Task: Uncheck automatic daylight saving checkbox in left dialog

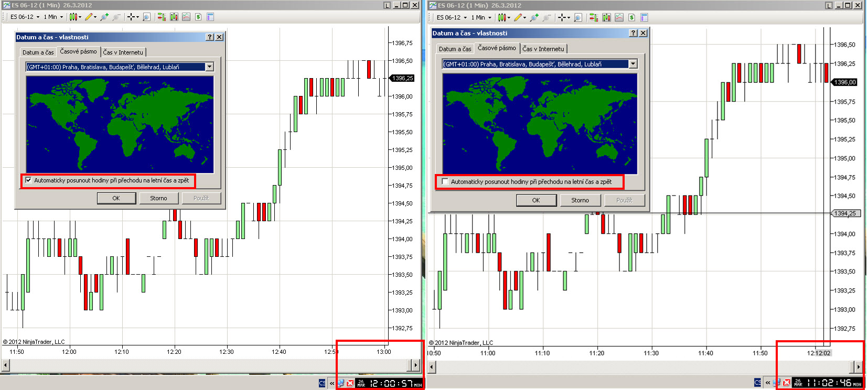Action: click(28, 180)
